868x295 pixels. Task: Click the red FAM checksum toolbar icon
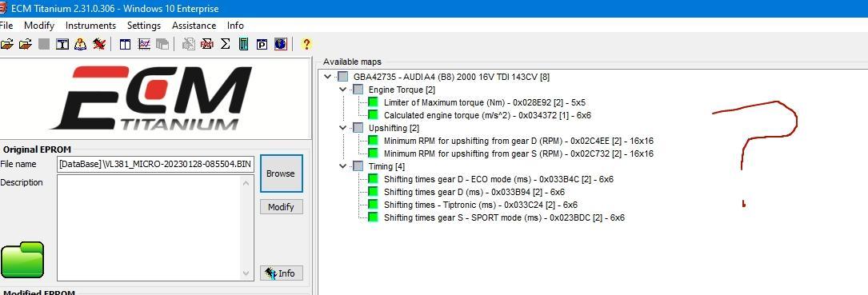(x=207, y=44)
